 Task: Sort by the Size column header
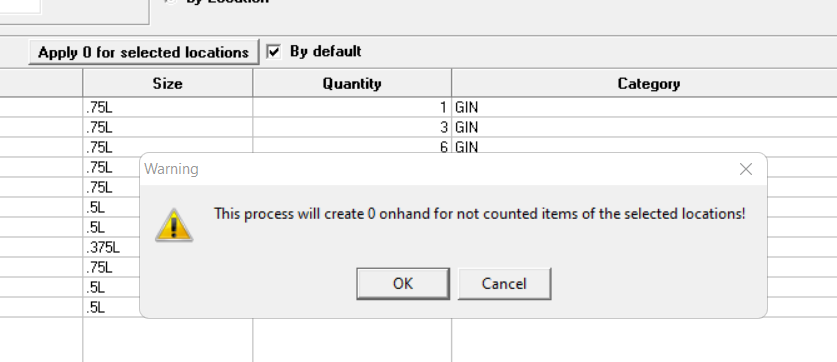pos(168,83)
